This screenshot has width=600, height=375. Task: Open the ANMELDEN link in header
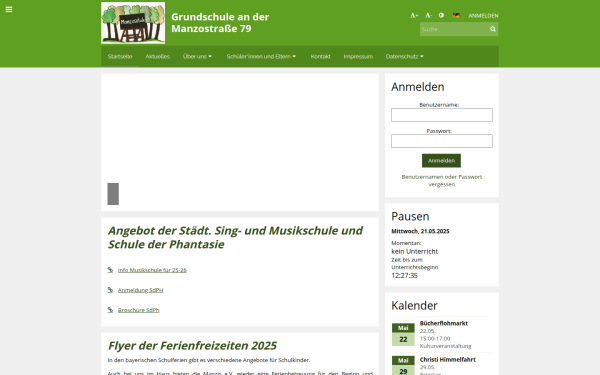tap(483, 16)
